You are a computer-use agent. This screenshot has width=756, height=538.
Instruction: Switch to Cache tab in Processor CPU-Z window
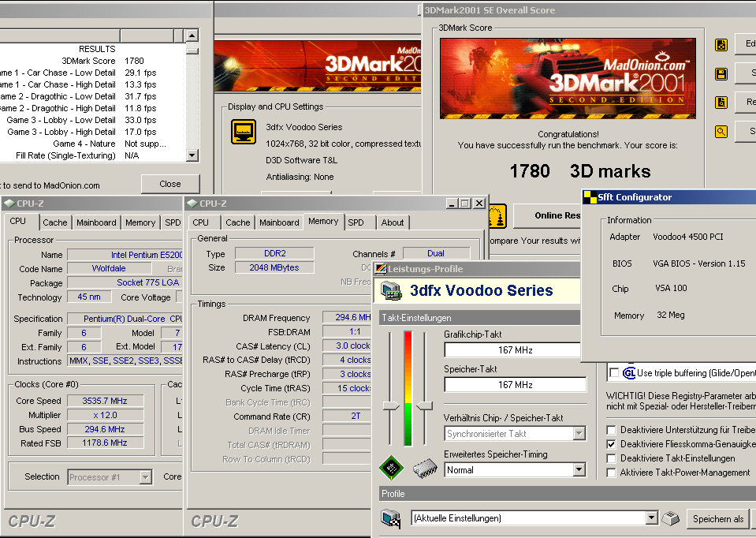tap(55, 222)
